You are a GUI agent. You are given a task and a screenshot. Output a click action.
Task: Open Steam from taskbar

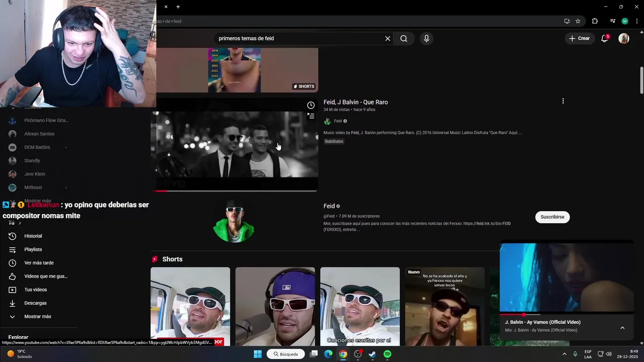point(372,354)
